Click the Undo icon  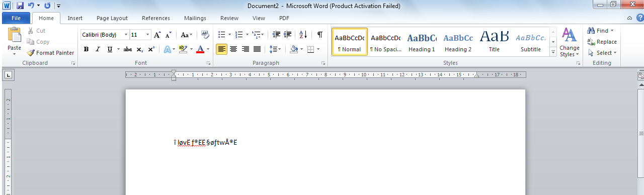pos(31,6)
